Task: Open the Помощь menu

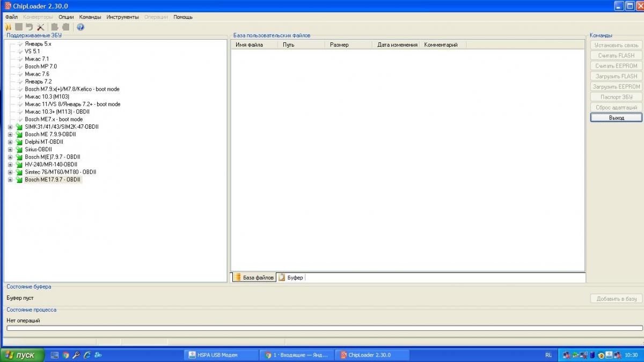Action: (x=183, y=17)
